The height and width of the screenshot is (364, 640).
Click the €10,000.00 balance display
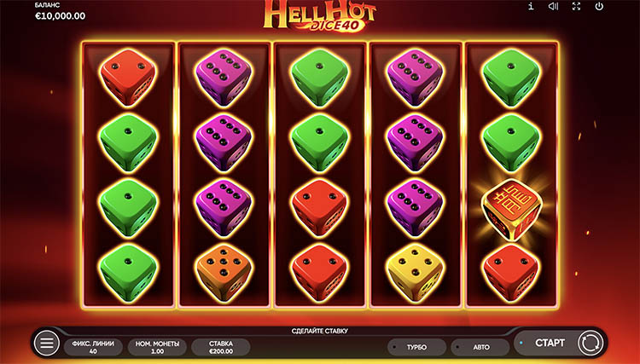60,16
